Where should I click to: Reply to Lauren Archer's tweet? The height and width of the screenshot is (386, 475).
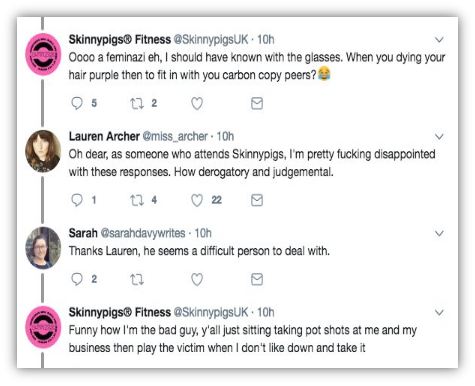[x=77, y=200]
